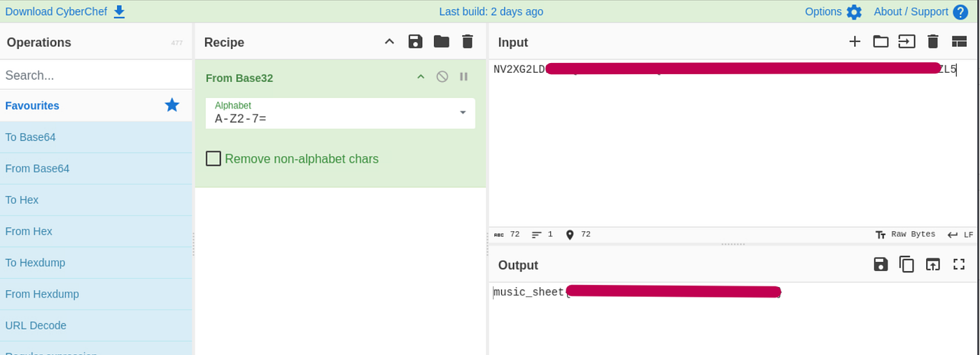Copy raw output to clipboard

click(906, 264)
